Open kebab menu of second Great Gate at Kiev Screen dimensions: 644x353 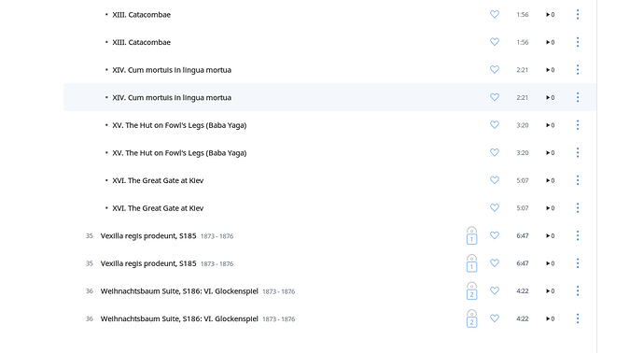[x=578, y=208]
